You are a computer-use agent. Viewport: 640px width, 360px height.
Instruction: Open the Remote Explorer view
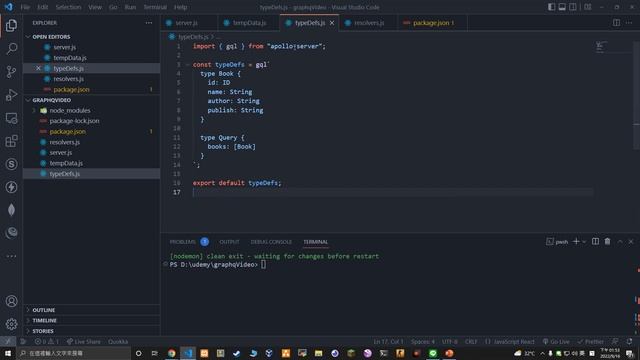11,118
